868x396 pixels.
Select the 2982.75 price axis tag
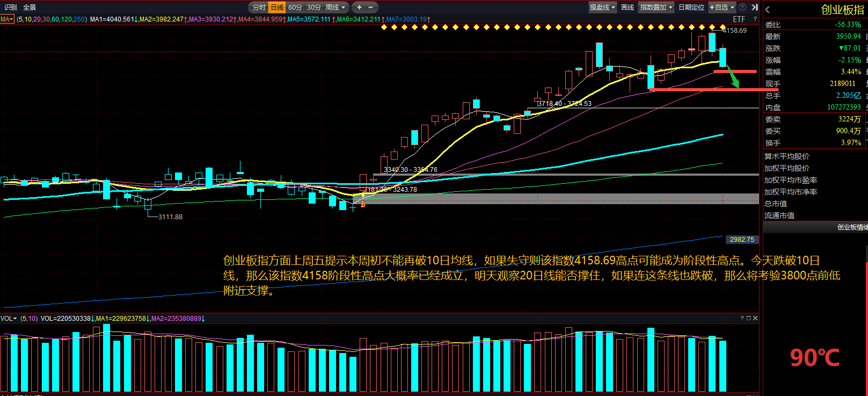pos(742,240)
